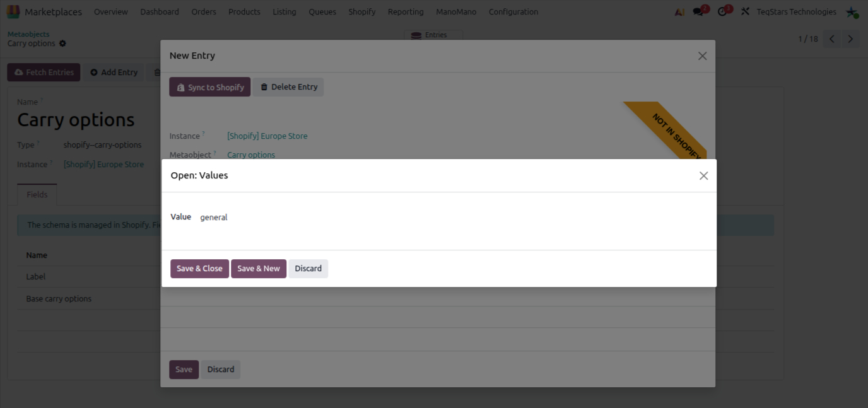The image size is (868, 408).
Task: Open the messages chat icon
Action: pos(698,11)
